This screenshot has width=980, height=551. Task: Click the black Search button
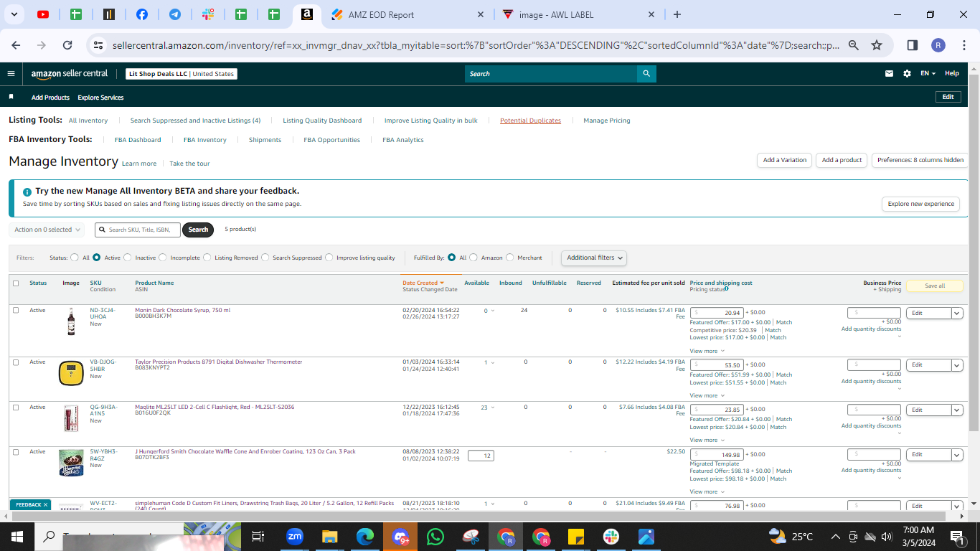coord(198,230)
